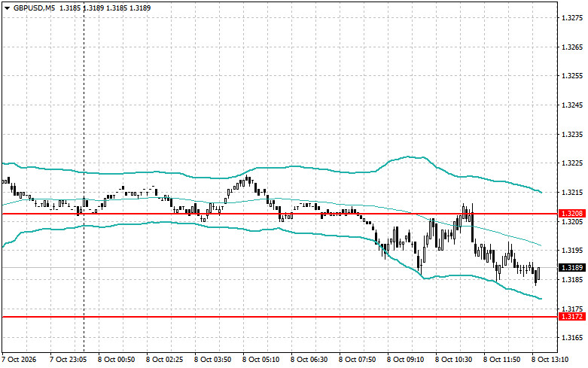Click the 1.3235 price scale value
The height and width of the screenshot is (368, 588).
(572, 134)
